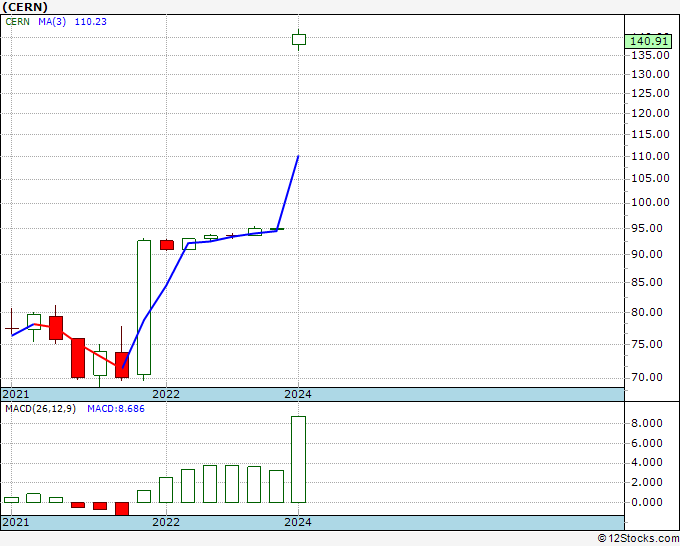Click the tallest MACD bar at 2024
Screen dimensions: 680x546
click(299, 459)
